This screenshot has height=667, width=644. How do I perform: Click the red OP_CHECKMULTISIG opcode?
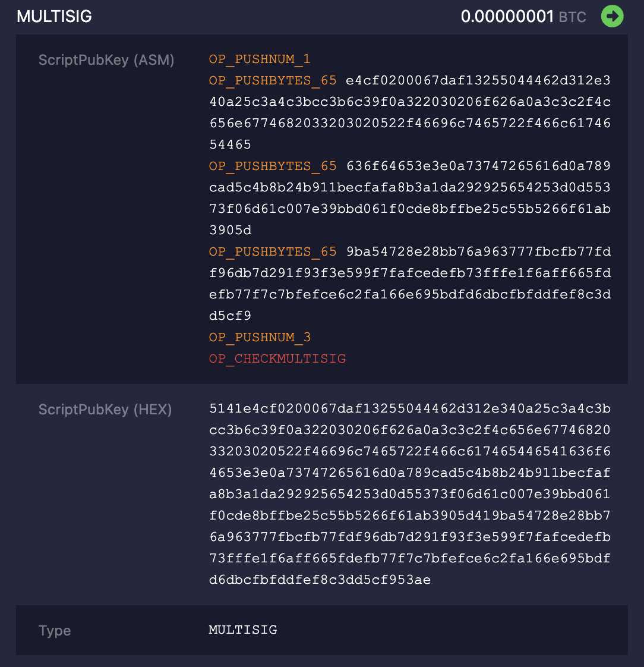(x=277, y=358)
